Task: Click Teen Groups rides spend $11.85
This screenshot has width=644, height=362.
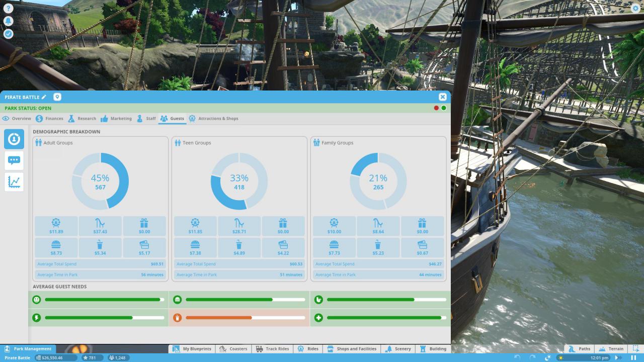Action: click(195, 226)
